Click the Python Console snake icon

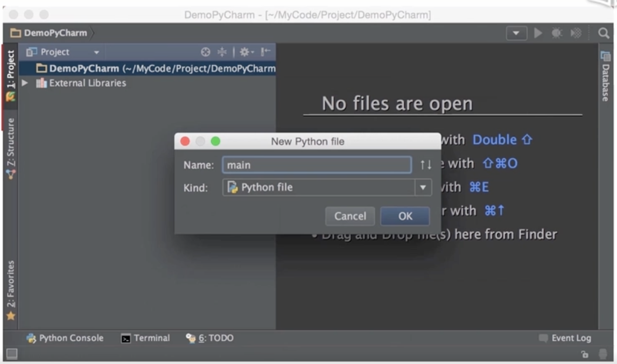[x=31, y=338]
